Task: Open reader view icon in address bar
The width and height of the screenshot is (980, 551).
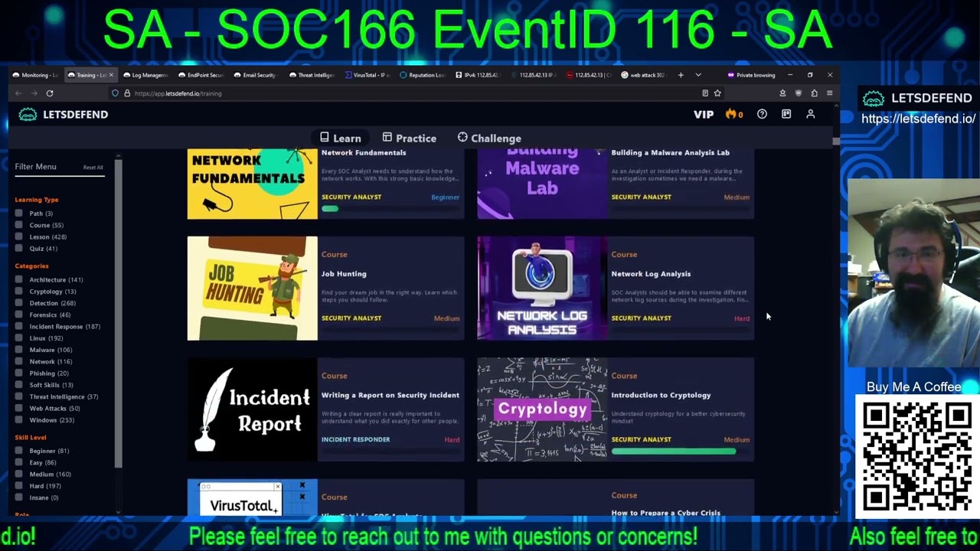Action: [x=705, y=93]
